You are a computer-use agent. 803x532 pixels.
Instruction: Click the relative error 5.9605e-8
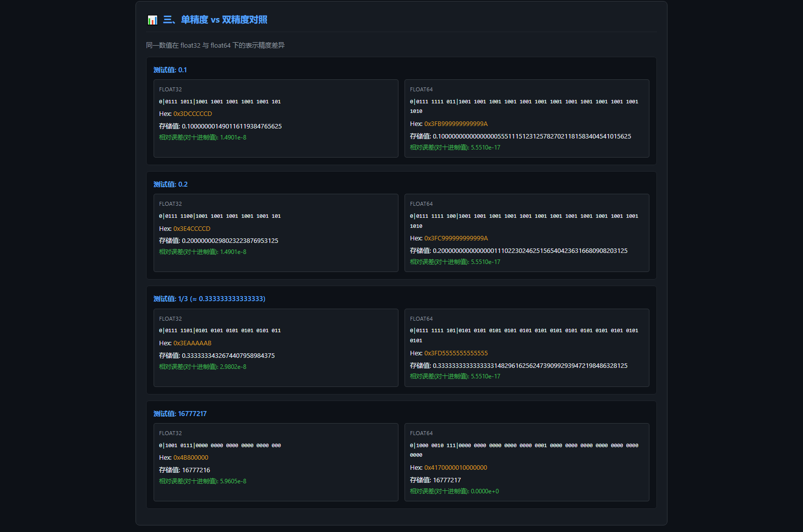(x=233, y=481)
